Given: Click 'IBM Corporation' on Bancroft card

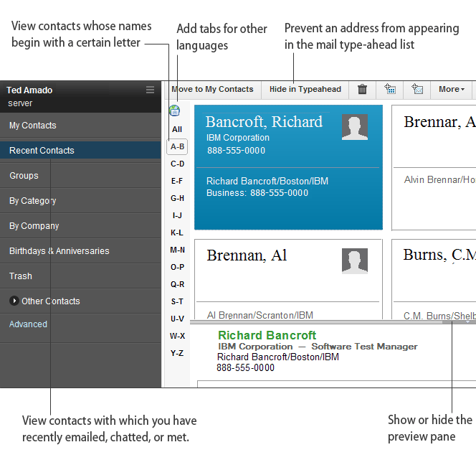Looking at the screenshot, I should [238, 138].
